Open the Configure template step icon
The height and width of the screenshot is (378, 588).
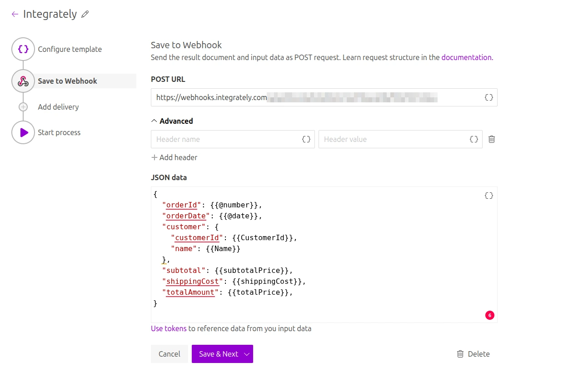click(23, 49)
